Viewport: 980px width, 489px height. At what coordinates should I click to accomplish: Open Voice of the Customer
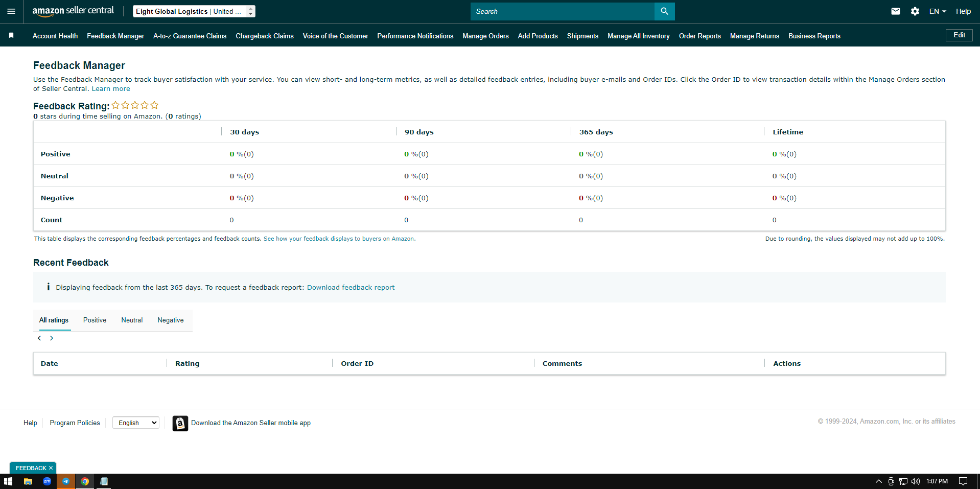click(x=335, y=36)
